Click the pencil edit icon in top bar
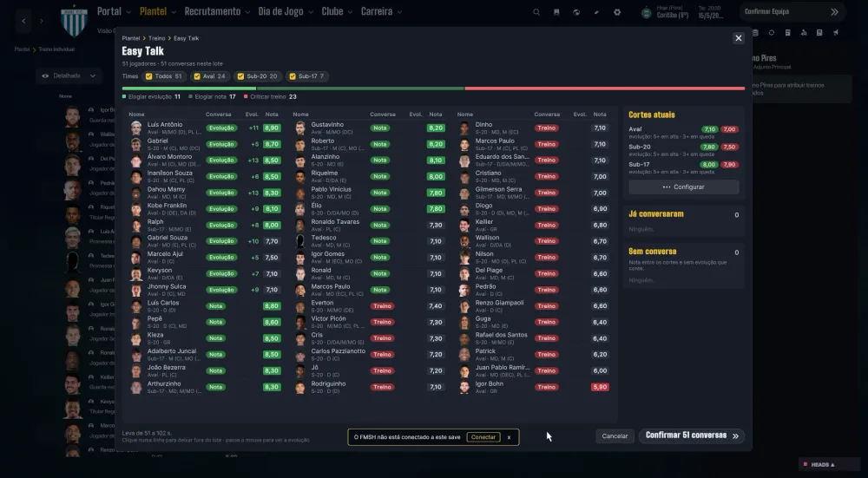 point(597,12)
